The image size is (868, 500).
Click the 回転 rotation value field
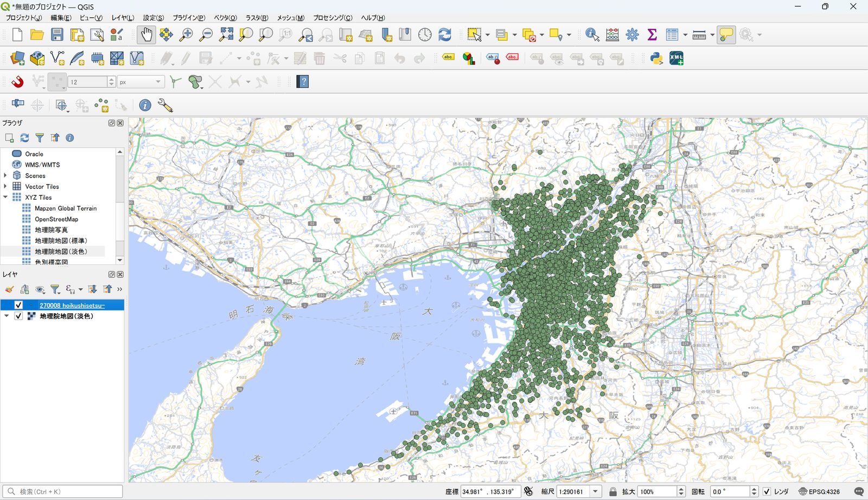point(730,491)
